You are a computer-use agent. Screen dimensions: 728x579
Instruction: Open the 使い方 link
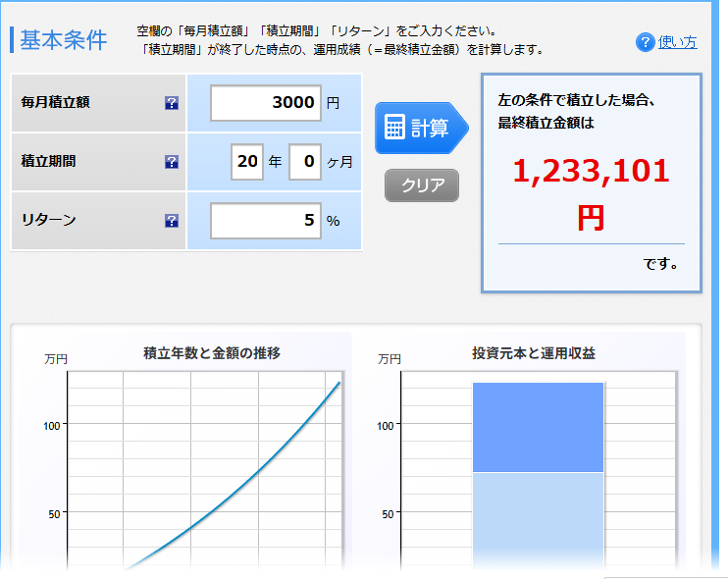tap(677, 42)
